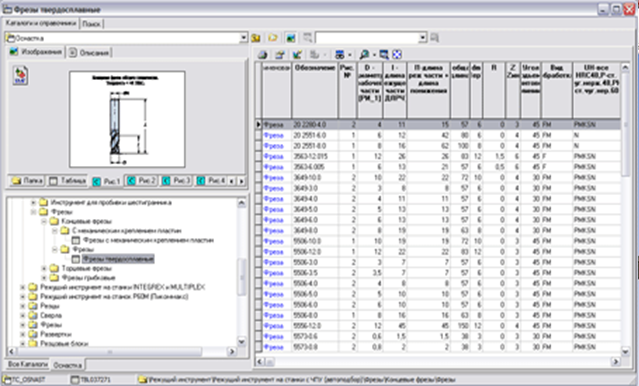Open the Изображения tab
Screen dimensions: 639x386
pyautogui.click(x=36, y=52)
